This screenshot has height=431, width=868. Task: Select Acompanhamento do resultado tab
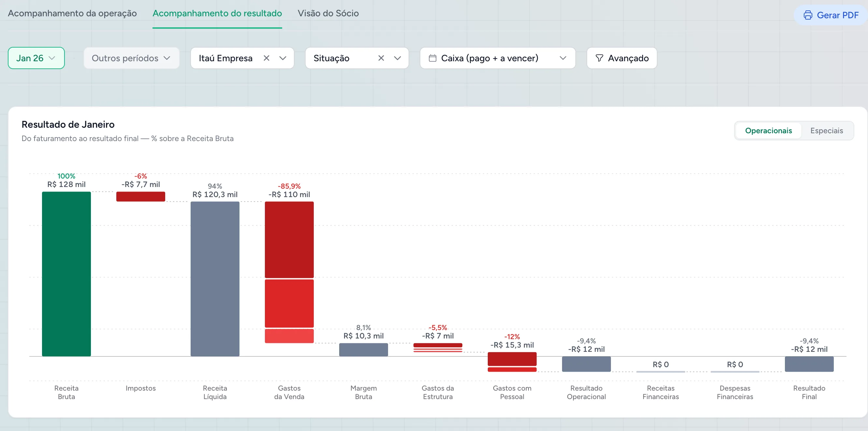tap(217, 13)
